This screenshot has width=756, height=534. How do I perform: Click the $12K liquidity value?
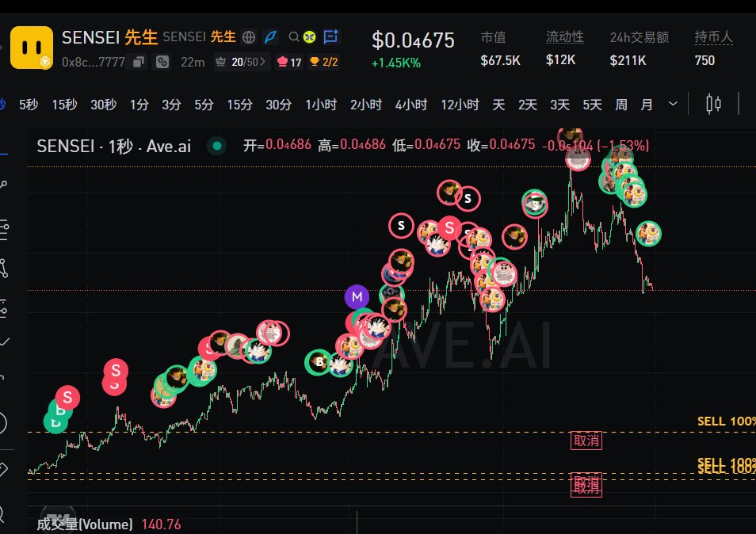(x=561, y=59)
